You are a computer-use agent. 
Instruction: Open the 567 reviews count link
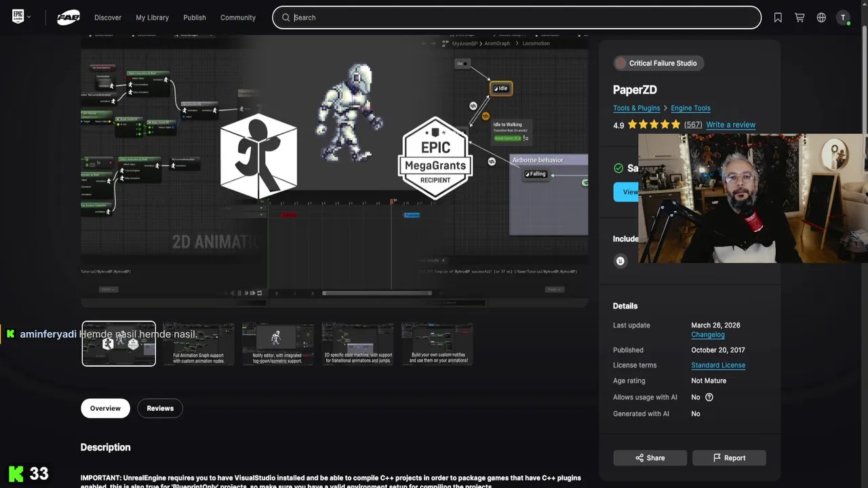click(692, 125)
